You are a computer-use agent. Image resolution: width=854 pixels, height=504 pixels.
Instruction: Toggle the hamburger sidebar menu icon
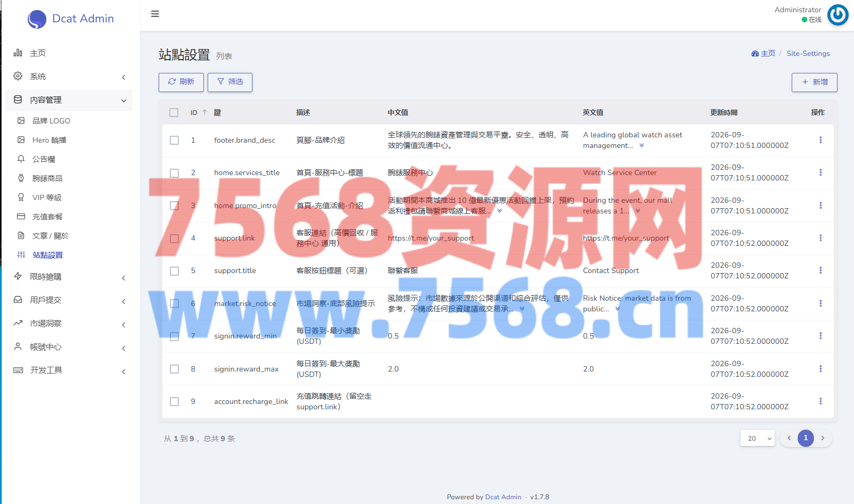click(155, 14)
